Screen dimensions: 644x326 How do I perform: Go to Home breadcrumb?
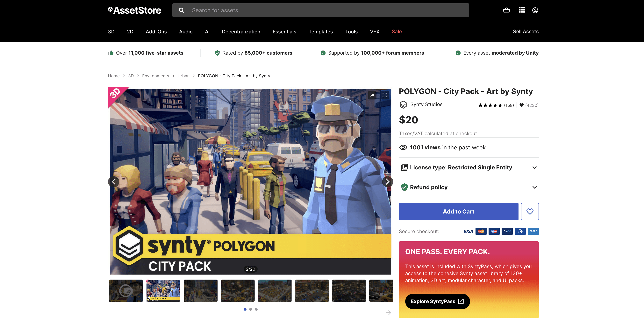pos(114,76)
